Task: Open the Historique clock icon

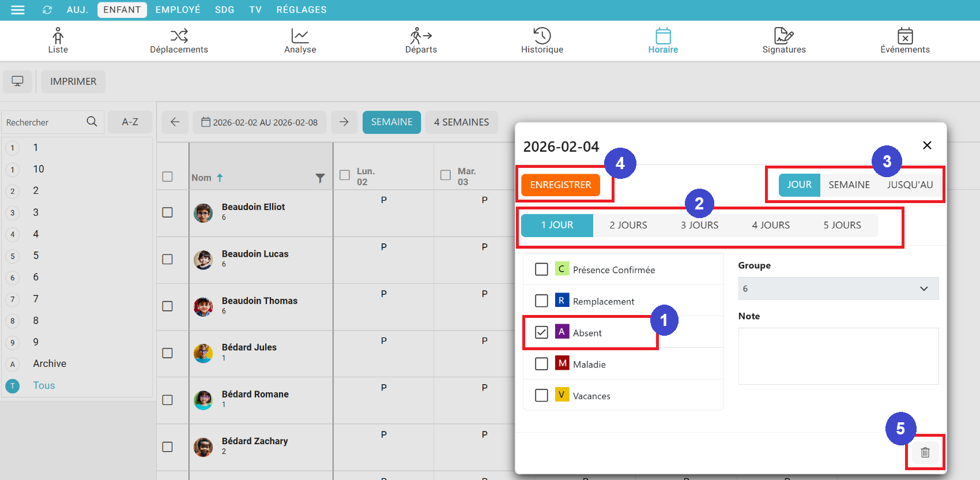Action: click(x=542, y=36)
